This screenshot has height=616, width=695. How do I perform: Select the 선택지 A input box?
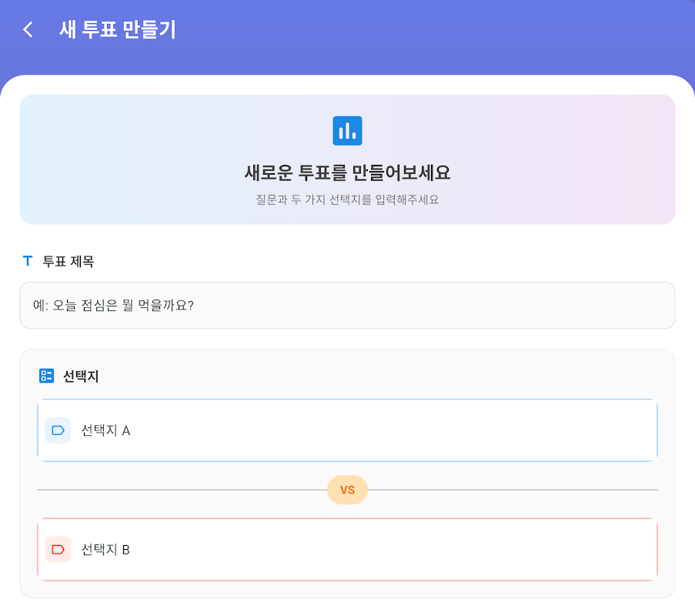(369, 430)
